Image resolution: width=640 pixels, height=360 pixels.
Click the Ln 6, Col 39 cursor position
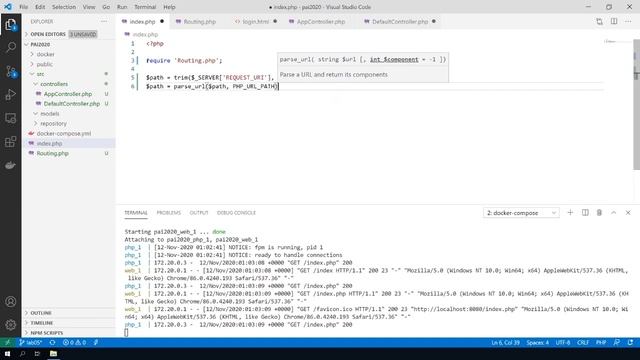pos(505,342)
